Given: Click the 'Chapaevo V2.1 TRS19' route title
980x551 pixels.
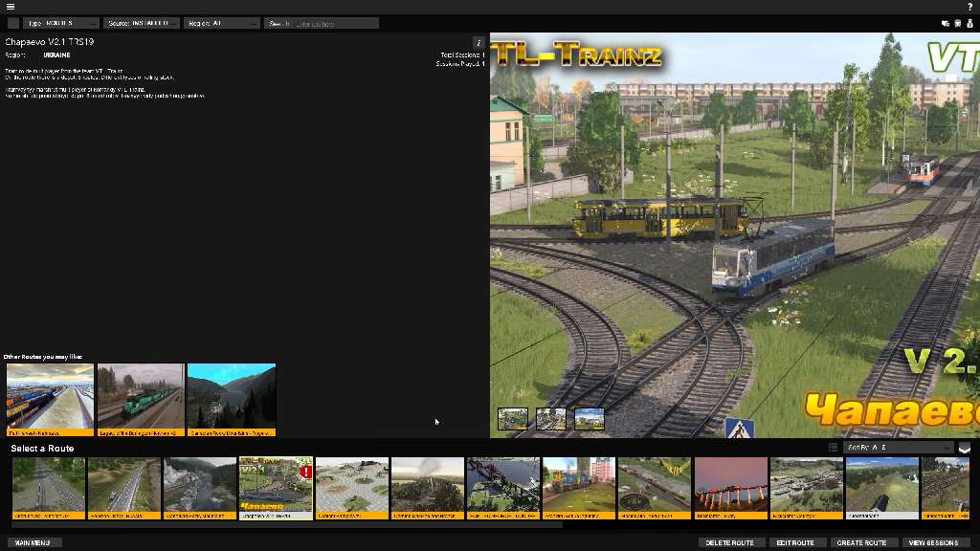Looking at the screenshot, I should tap(50, 42).
